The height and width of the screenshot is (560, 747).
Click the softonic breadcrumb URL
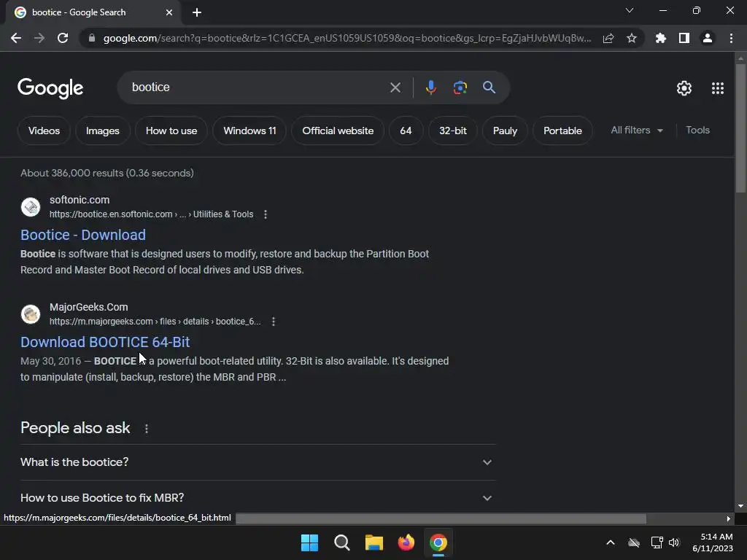coord(151,214)
